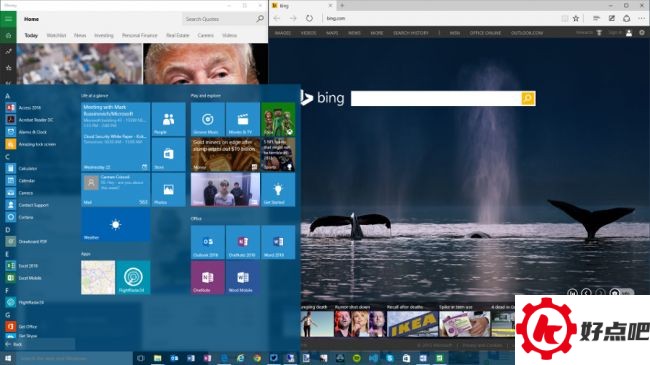Go back from the all apps list

(13, 344)
